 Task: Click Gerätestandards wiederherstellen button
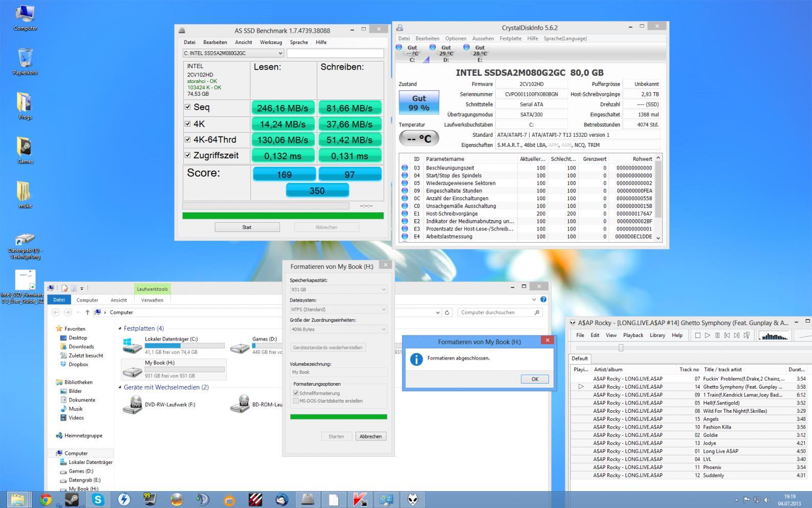(327, 348)
